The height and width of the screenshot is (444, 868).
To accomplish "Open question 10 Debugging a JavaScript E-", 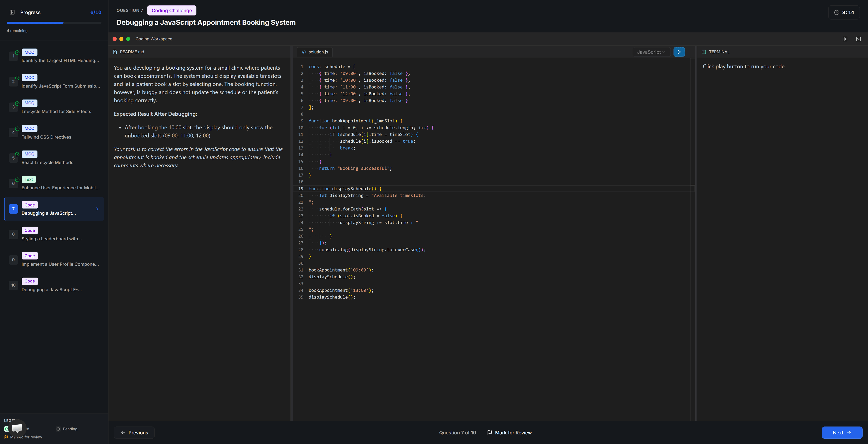I will tap(54, 285).
